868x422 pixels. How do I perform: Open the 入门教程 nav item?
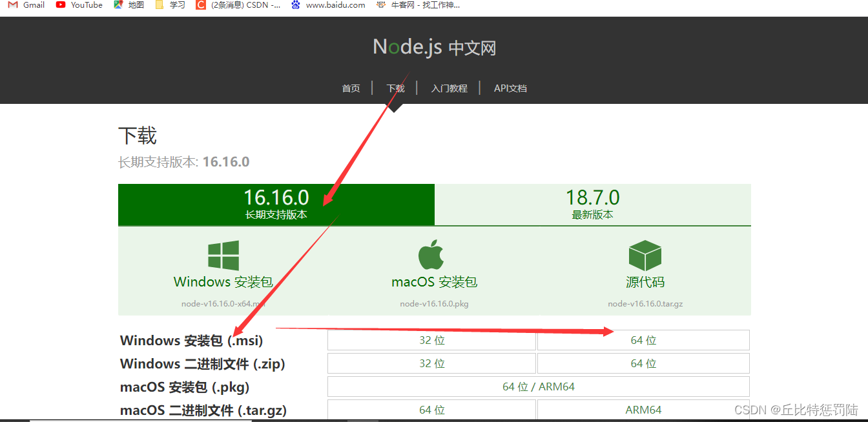449,88
